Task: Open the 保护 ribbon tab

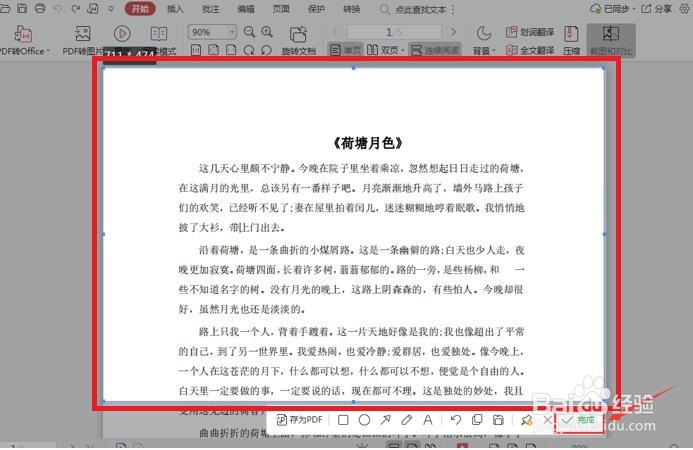Action: (x=316, y=9)
